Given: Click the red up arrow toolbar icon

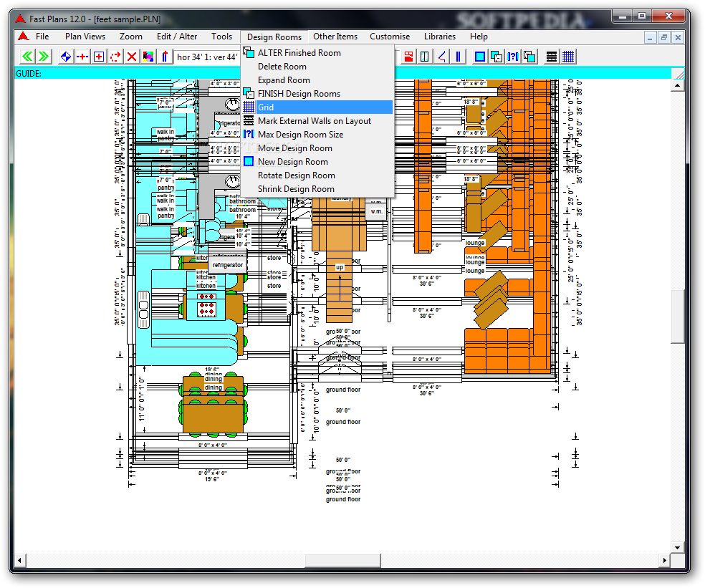Looking at the screenshot, I should tap(165, 57).
